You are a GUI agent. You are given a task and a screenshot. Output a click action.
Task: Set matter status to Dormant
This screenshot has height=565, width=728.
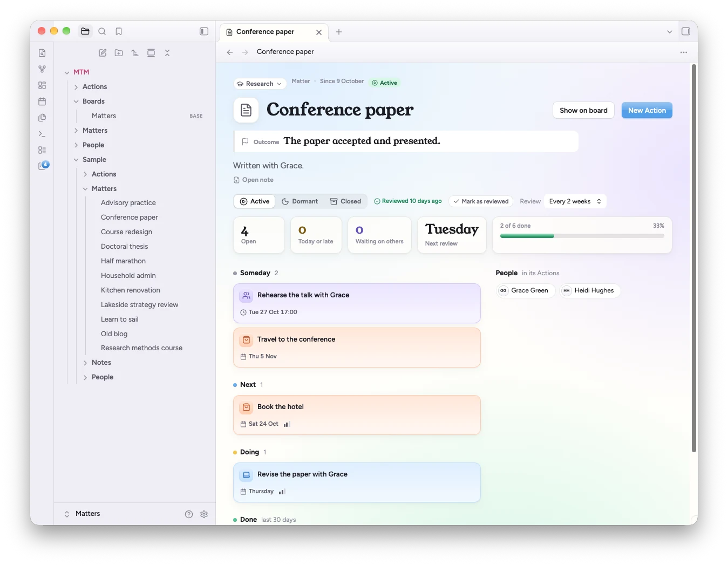click(x=300, y=201)
